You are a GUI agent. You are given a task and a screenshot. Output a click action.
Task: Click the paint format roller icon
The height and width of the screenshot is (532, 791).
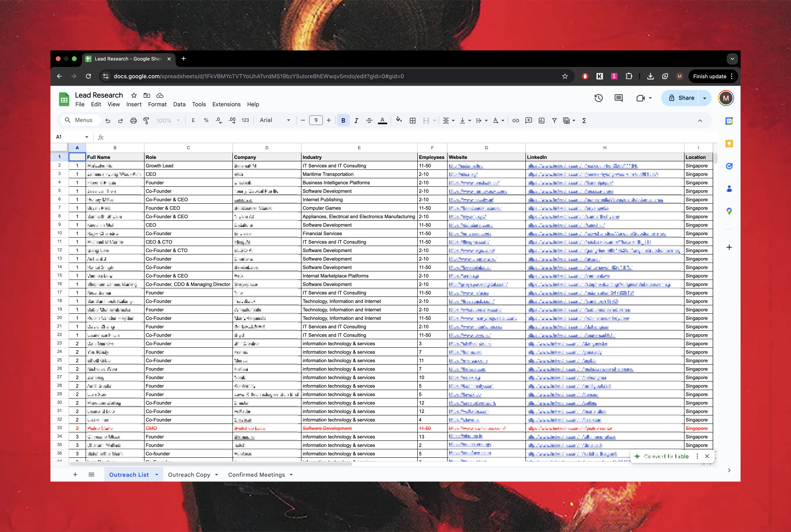(146, 120)
